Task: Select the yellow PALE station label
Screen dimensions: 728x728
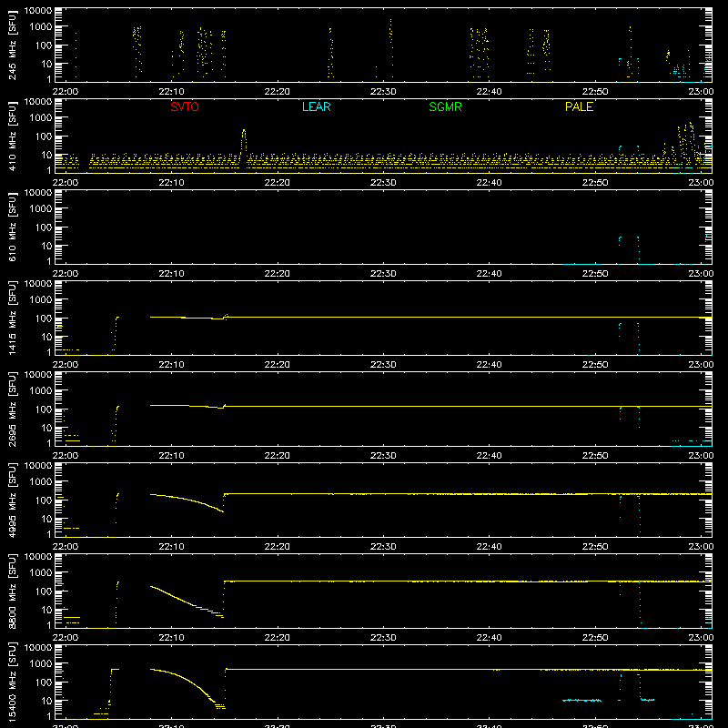Action: coord(579,106)
